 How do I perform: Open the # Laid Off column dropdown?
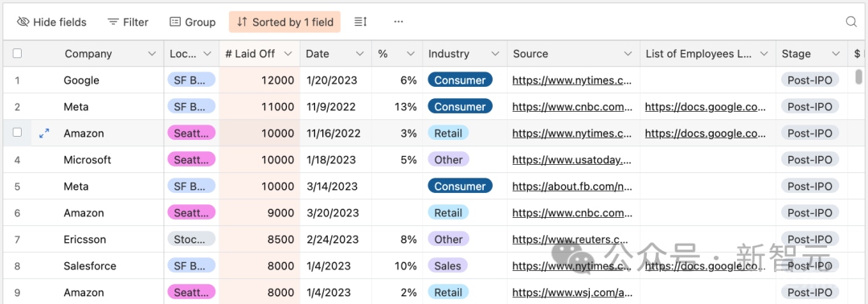[x=288, y=54]
